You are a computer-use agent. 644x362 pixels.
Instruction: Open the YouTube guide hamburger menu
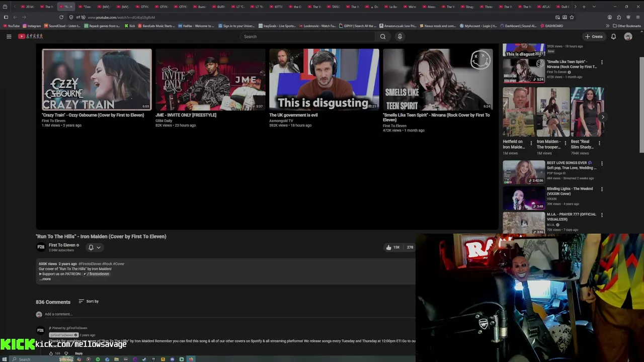9,36
